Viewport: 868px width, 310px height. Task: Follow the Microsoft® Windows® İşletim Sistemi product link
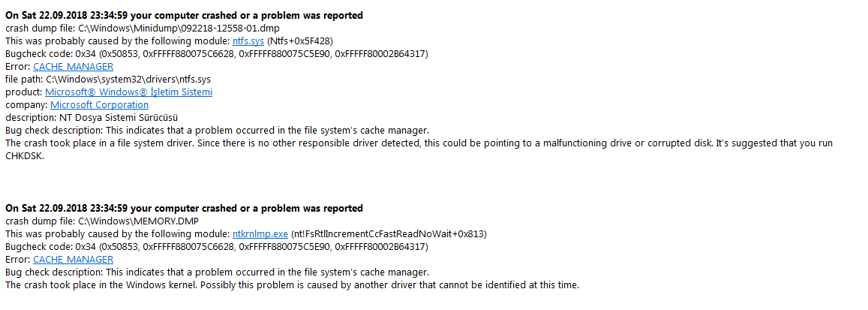point(128,92)
